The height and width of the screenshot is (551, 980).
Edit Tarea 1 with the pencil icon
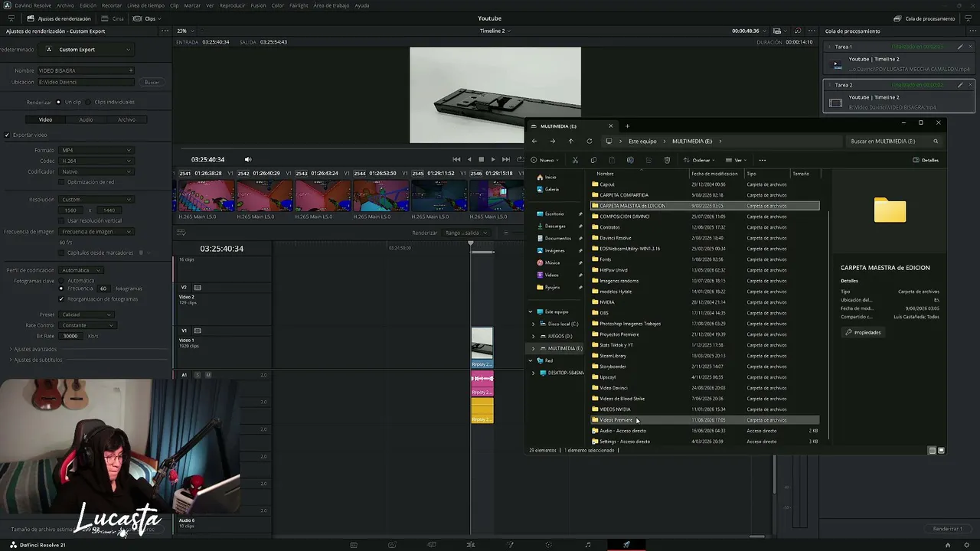point(960,47)
